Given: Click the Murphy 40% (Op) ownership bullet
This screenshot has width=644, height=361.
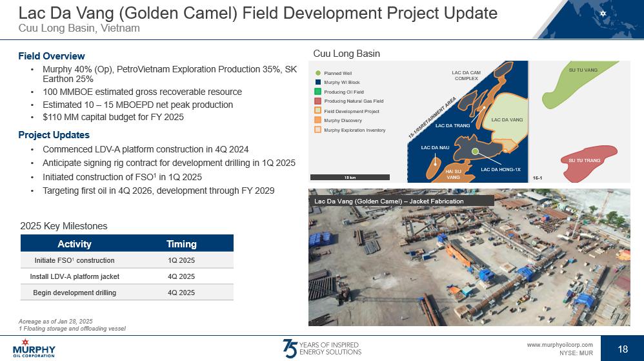Looking at the screenshot, I should [x=170, y=74].
